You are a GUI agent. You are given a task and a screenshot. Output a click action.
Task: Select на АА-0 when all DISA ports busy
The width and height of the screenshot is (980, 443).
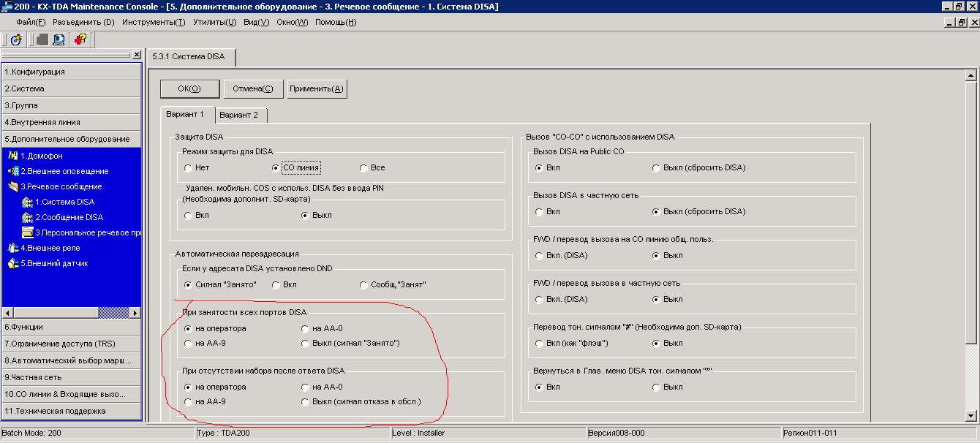tap(306, 328)
